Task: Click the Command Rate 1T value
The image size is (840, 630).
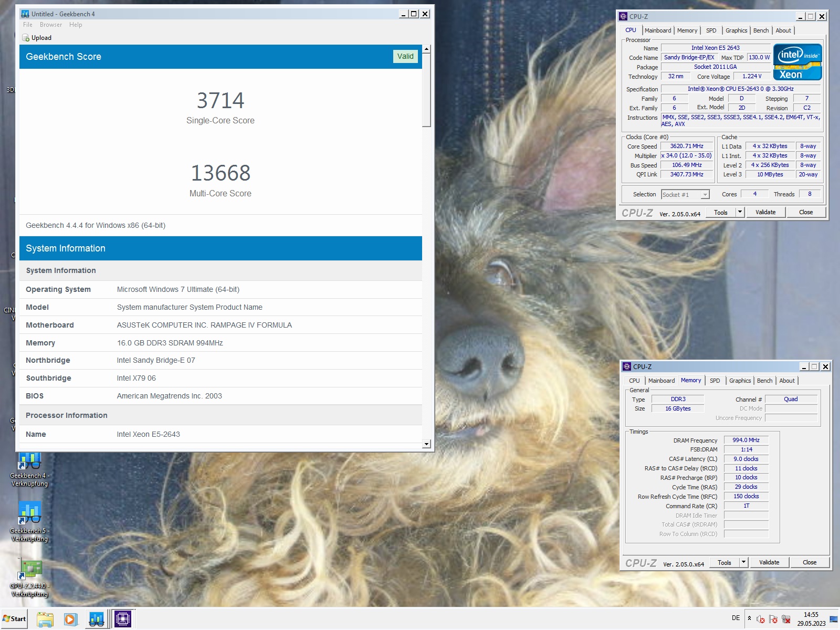Action: [x=746, y=506]
